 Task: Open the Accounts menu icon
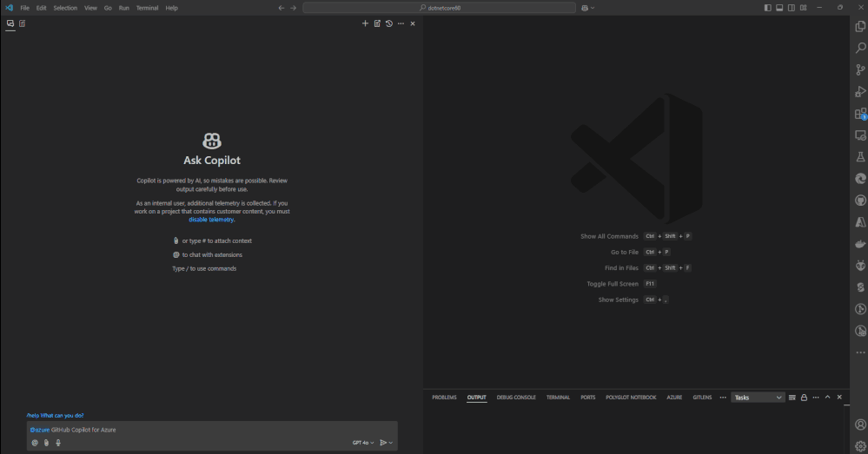pyautogui.click(x=860, y=424)
